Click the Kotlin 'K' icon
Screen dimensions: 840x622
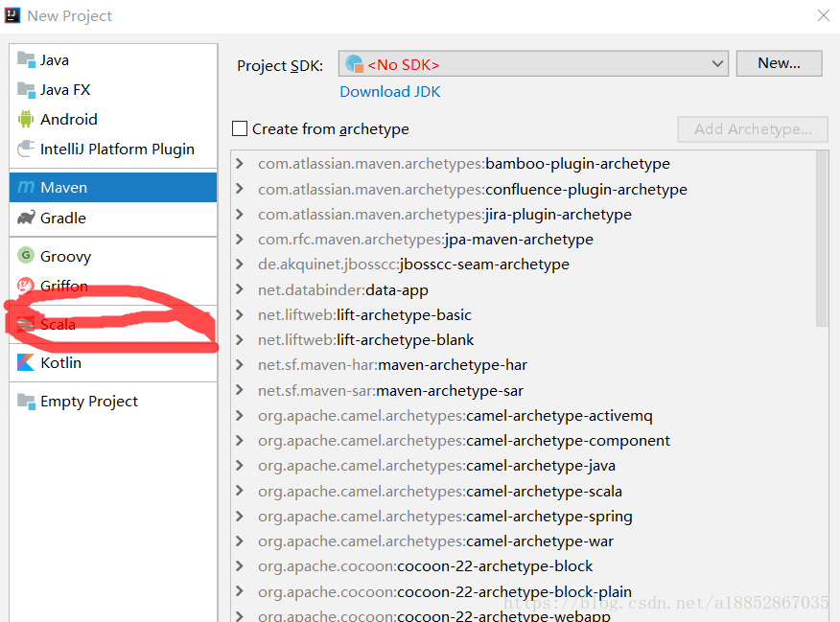pos(26,362)
